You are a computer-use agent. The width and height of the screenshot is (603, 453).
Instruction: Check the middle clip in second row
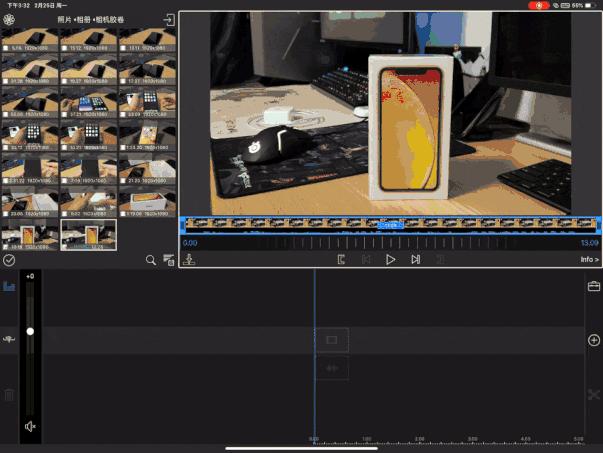64,81
